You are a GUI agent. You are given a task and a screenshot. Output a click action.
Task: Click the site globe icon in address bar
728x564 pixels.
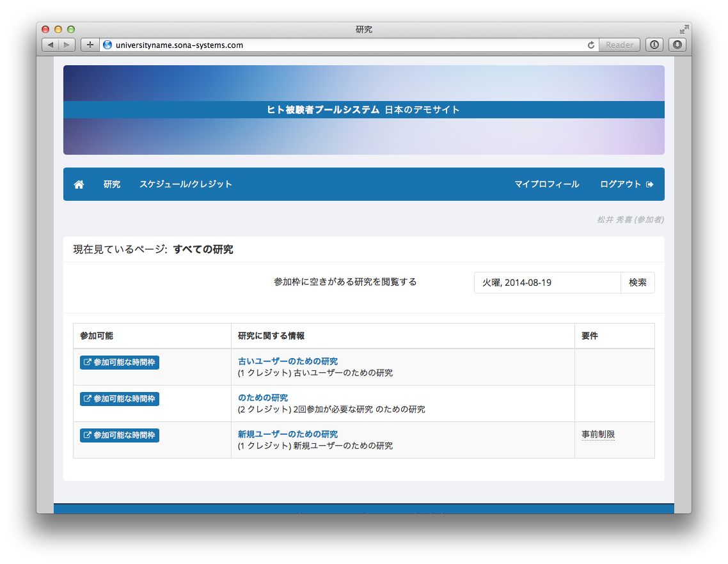click(x=107, y=45)
